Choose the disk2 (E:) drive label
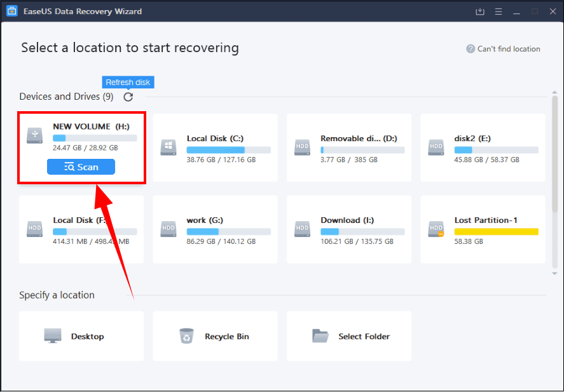This screenshot has height=392, width=564. pyautogui.click(x=472, y=139)
